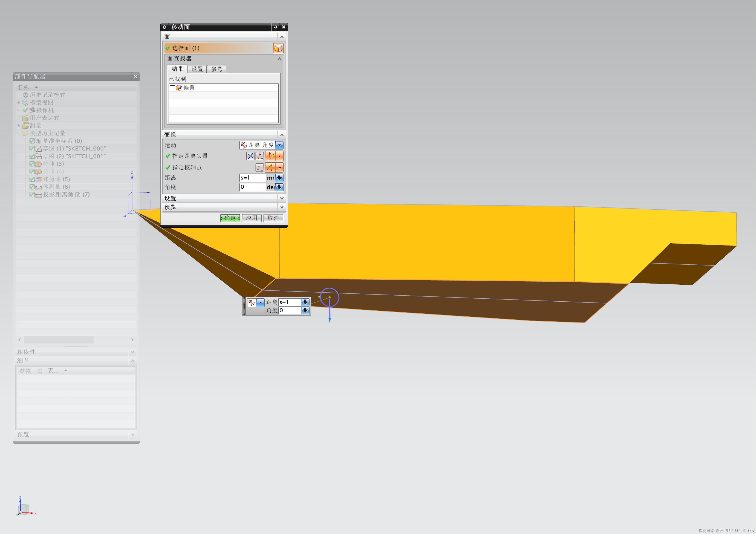
Task: Click 指定距离矢量 label row
Action: [x=190, y=156]
